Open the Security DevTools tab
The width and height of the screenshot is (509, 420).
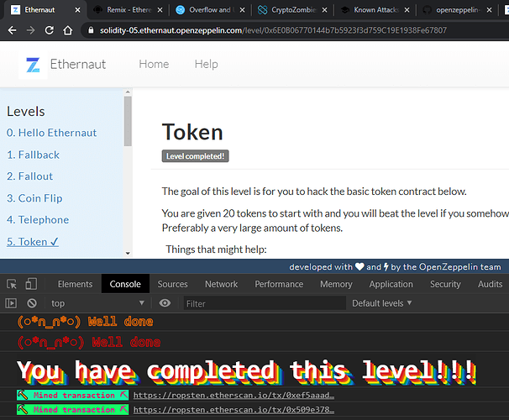pyautogui.click(x=445, y=284)
